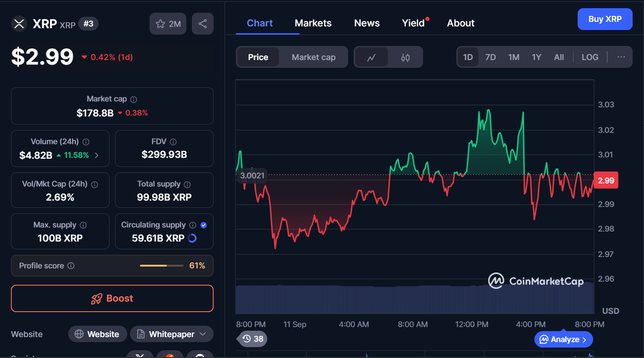Open Max. supply info icon
The image size is (644, 358).
(x=83, y=225)
